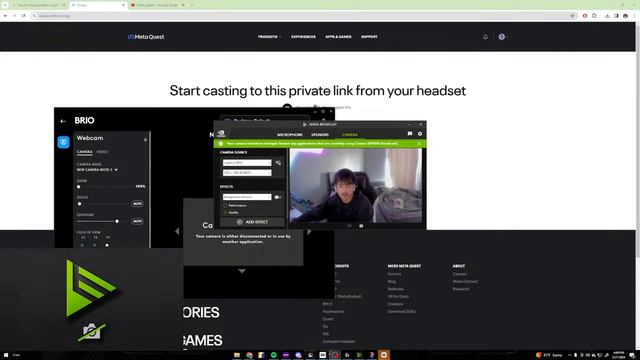
Task: Expand the Camera Mode dropdown
Action: tap(97, 170)
